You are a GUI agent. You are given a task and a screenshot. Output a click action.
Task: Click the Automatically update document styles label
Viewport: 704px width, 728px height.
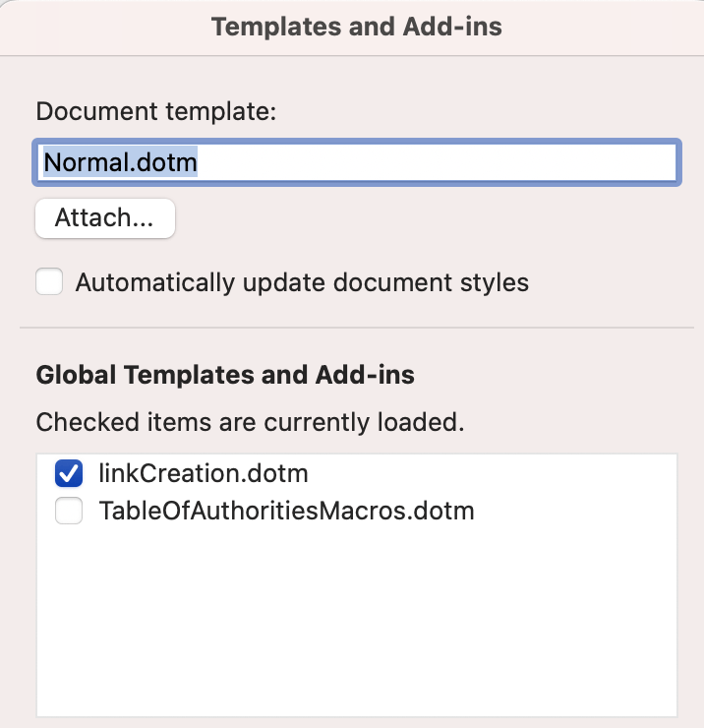click(302, 282)
